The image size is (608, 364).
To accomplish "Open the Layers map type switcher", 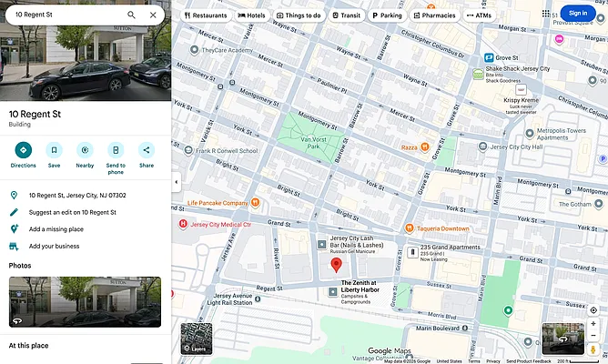I will coord(197,339).
